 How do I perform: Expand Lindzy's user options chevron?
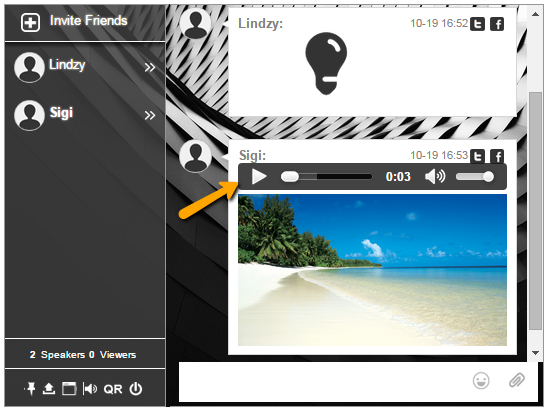coord(150,67)
